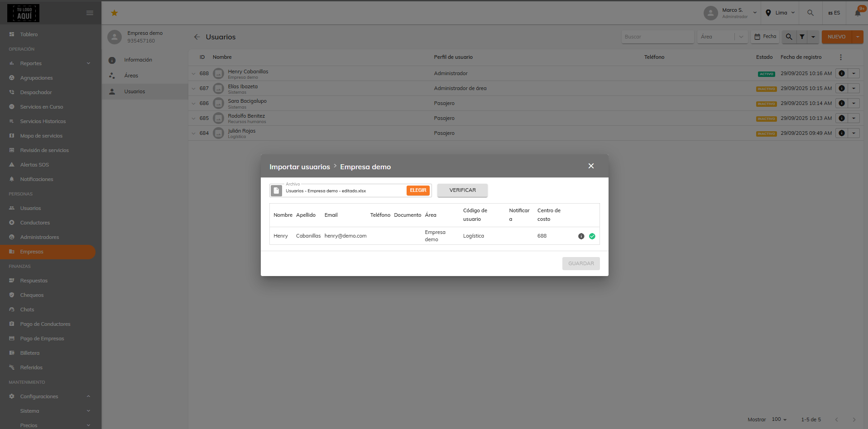Open the Área filter dropdown
Image resolution: width=868 pixels, height=429 pixels.
pos(723,37)
